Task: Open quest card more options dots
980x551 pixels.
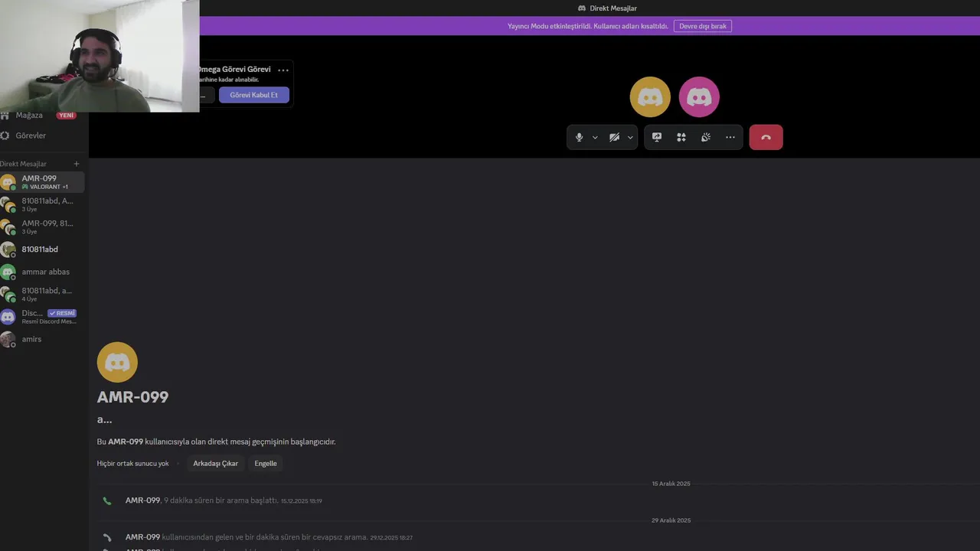Action: (283, 70)
